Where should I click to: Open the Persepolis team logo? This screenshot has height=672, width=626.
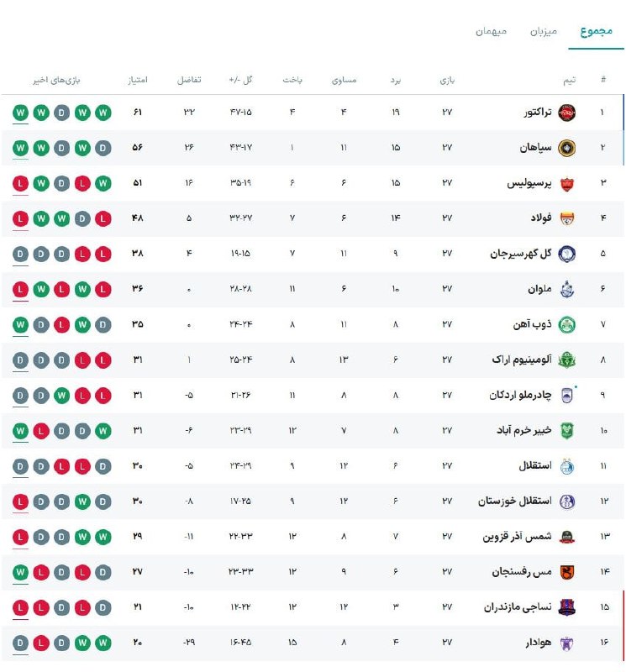tap(567, 183)
